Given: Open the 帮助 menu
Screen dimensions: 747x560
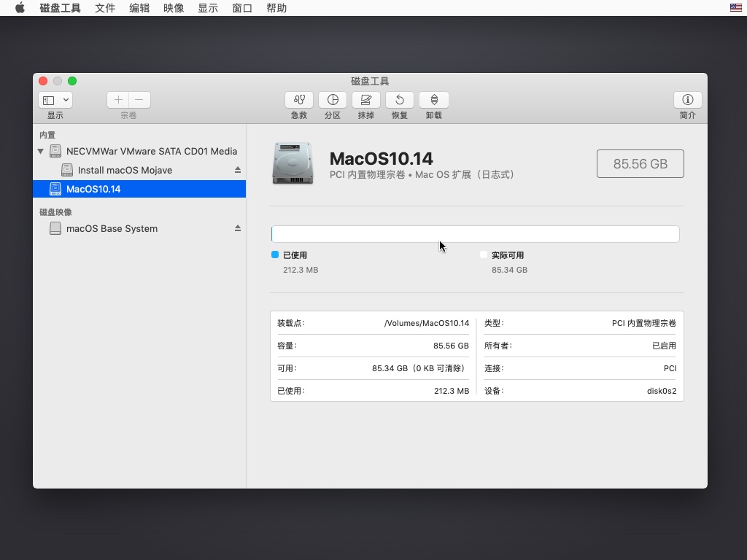Looking at the screenshot, I should pos(276,8).
